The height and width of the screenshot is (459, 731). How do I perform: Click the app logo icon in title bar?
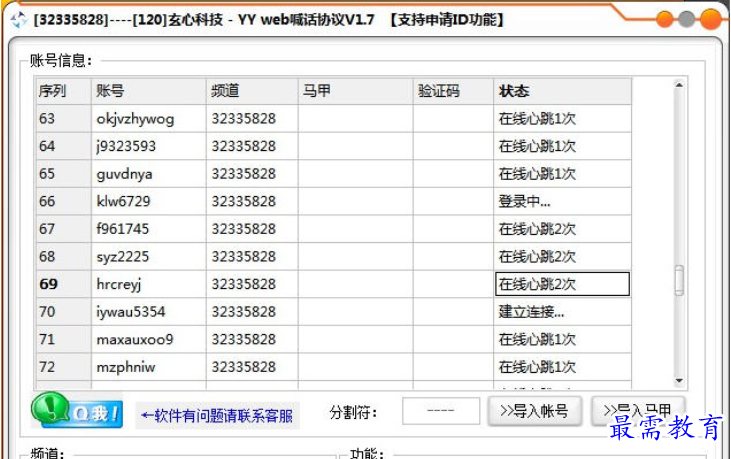click(x=17, y=19)
